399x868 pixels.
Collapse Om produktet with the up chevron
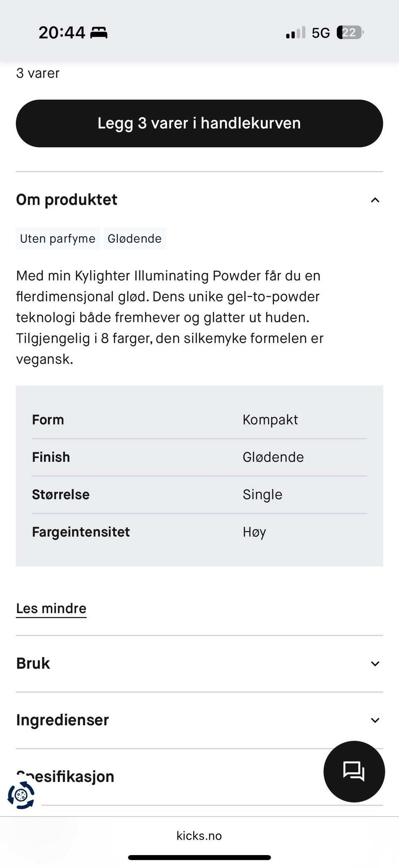375,200
